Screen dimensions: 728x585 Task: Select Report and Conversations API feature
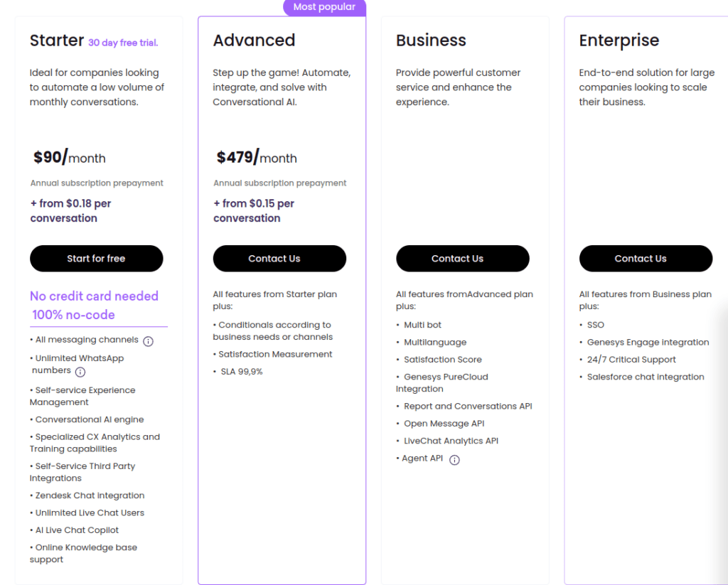[464, 407]
